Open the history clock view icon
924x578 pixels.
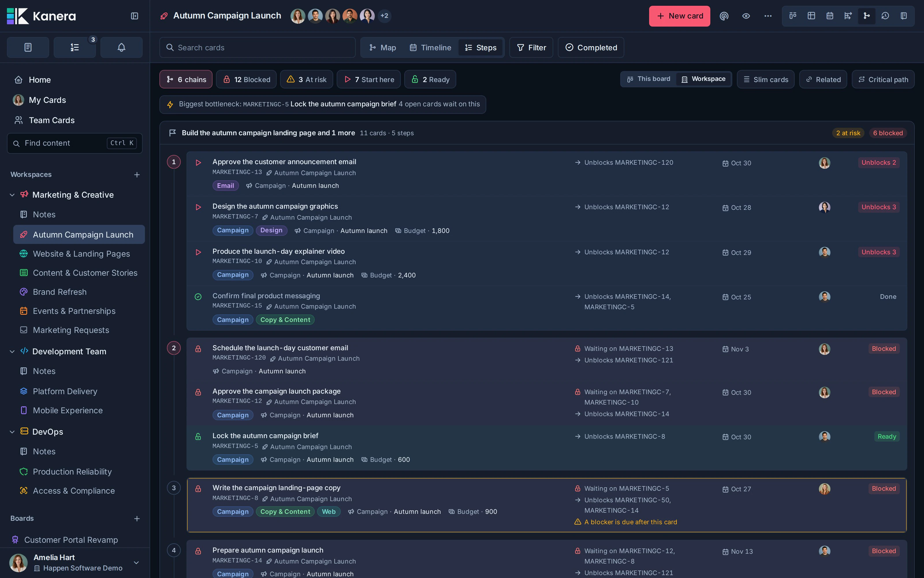pos(885,16)
